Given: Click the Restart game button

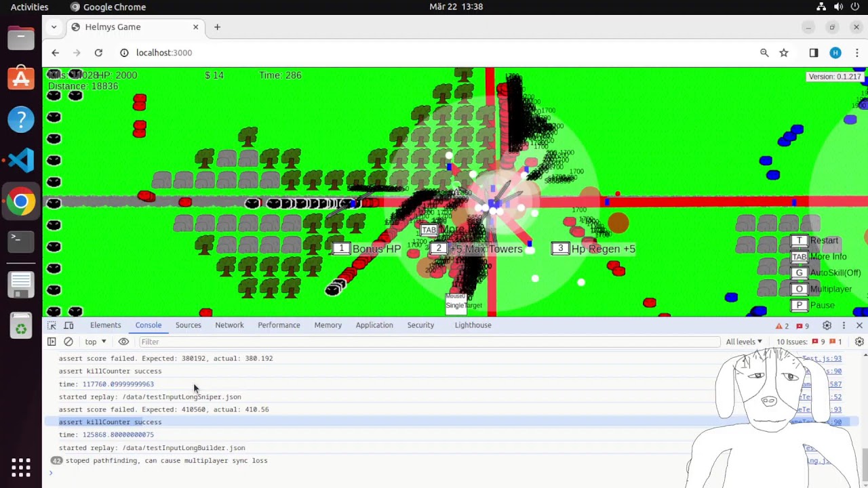Looking at the screenshot, I should tap(816, 241).
